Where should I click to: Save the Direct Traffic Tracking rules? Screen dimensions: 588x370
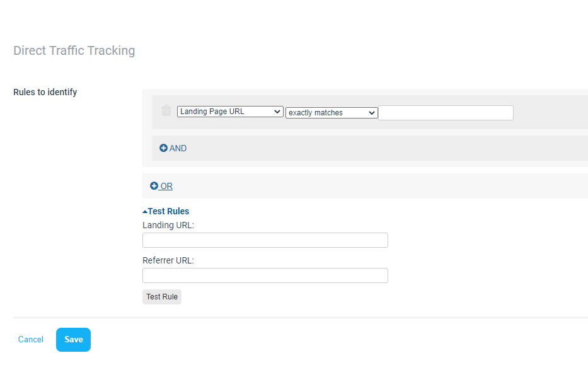[x=74, y=340]
